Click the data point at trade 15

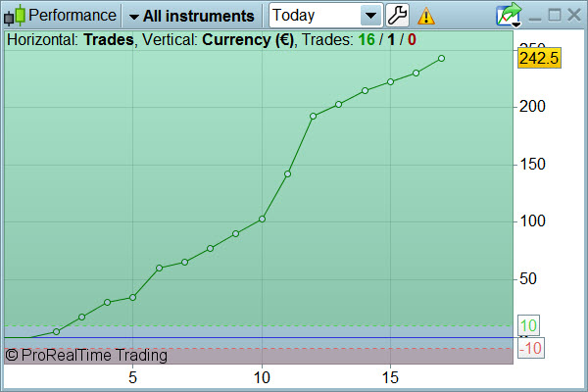pos(390,81)
